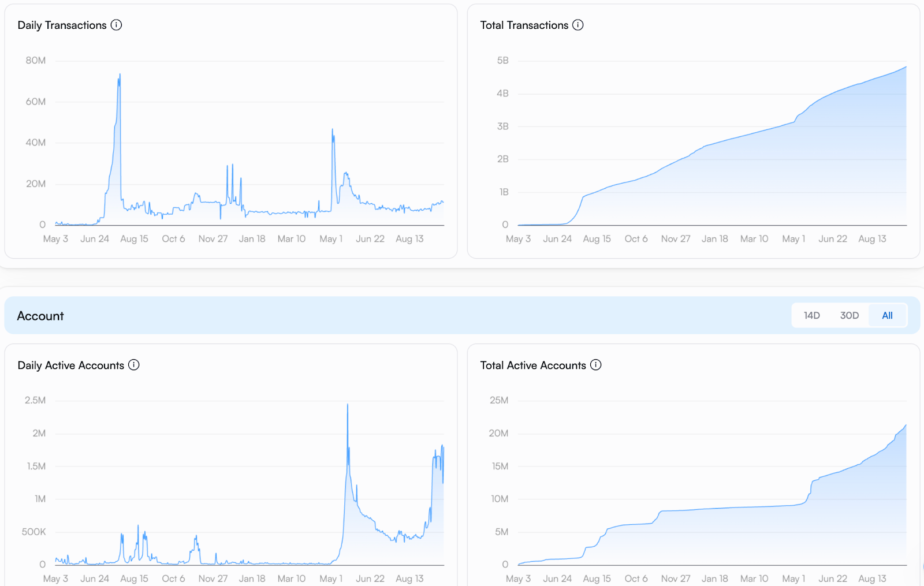Select the 30D range tab
Screen dimensions: 924x586
point(849,315)
